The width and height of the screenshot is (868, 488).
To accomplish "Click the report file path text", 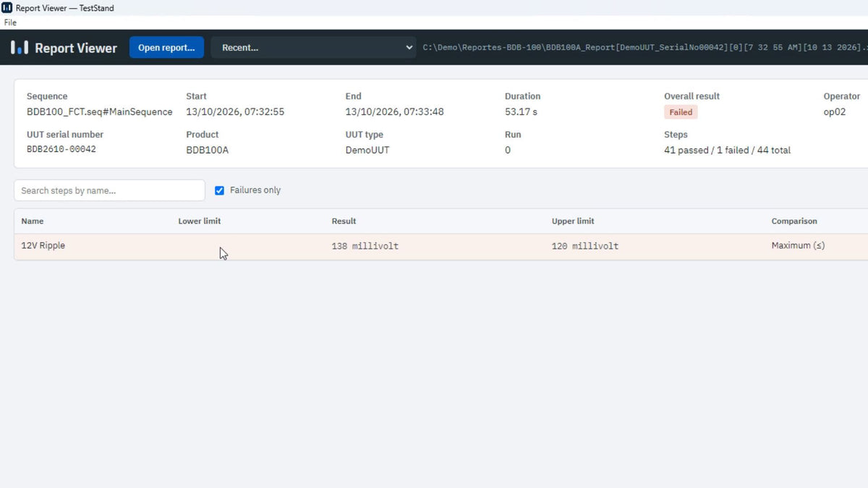I will click(645, 48).
